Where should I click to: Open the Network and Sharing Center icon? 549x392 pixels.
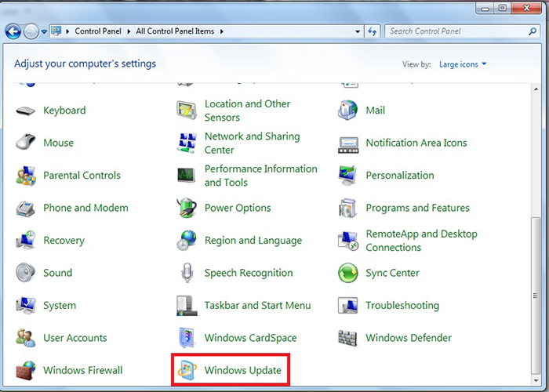(187, 143)
